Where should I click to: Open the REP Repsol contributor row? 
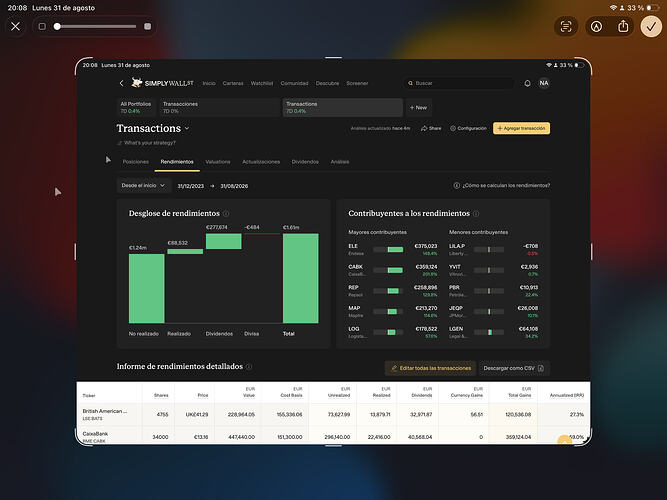(393, 291)
